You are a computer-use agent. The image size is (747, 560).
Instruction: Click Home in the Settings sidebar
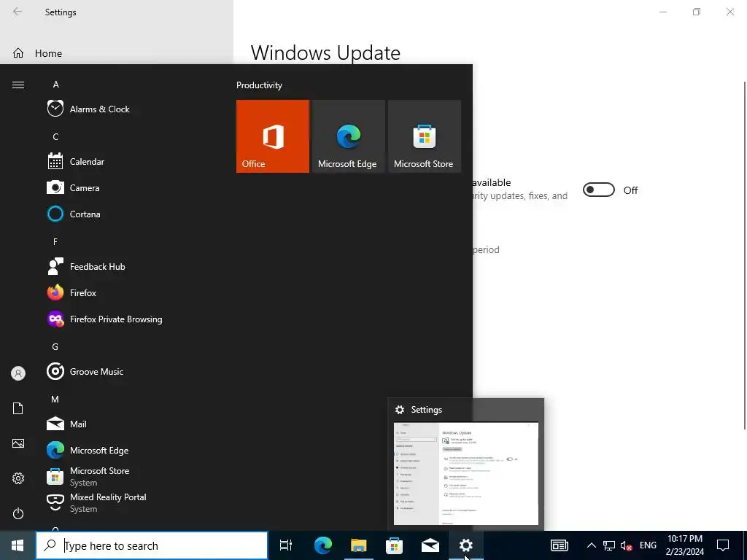[x=48, y=53]
